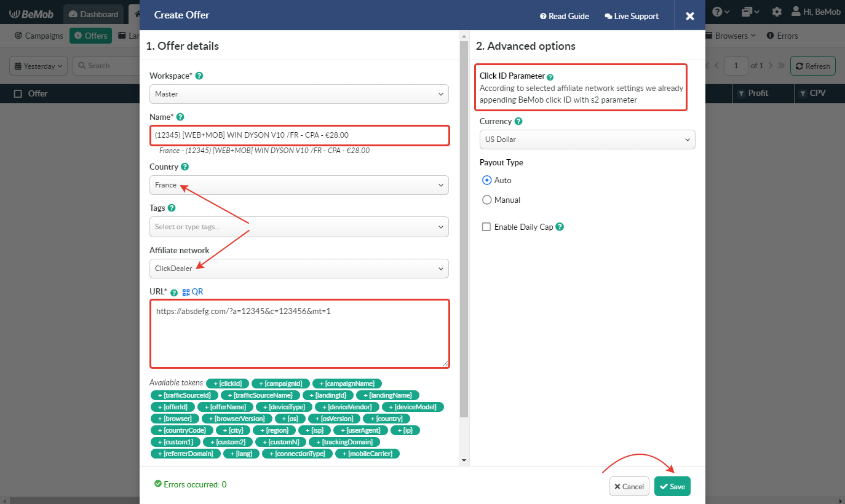This screenshot has width=845, height=504.
Task: Filter by the CPV column icon
Action: point(802,93)
